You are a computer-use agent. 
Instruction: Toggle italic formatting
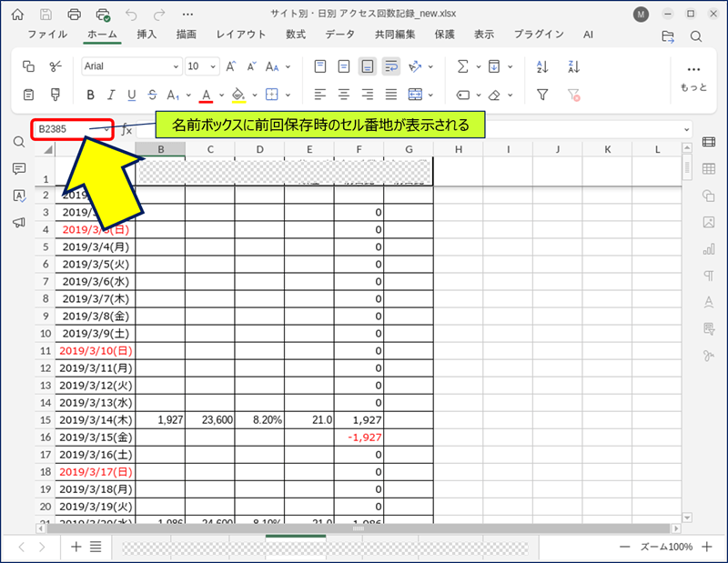[111, 95]
